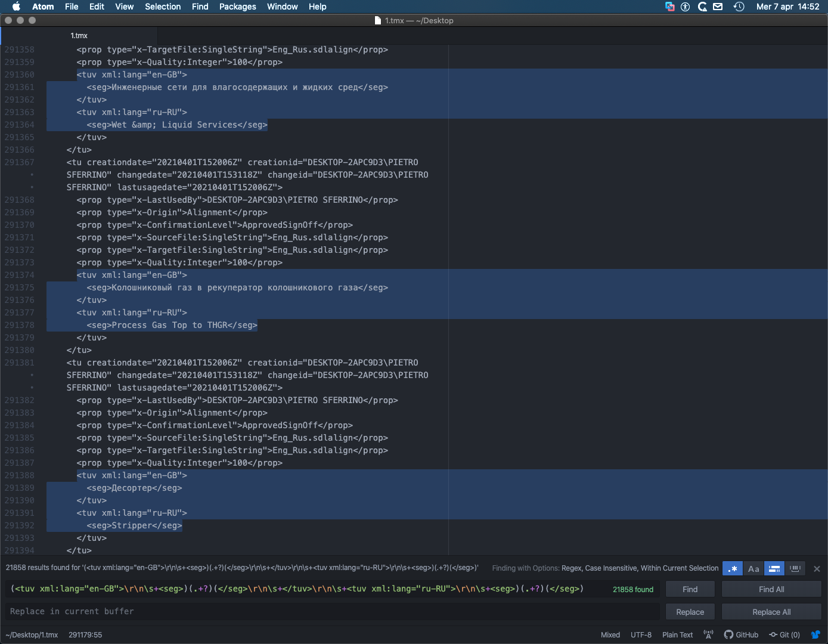
Task: Open the Selection menu
Action: [163, 7]
